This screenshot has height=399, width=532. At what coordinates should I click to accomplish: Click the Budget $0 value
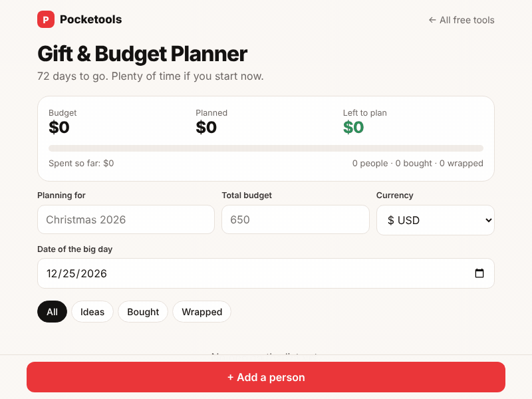point(59,127)
